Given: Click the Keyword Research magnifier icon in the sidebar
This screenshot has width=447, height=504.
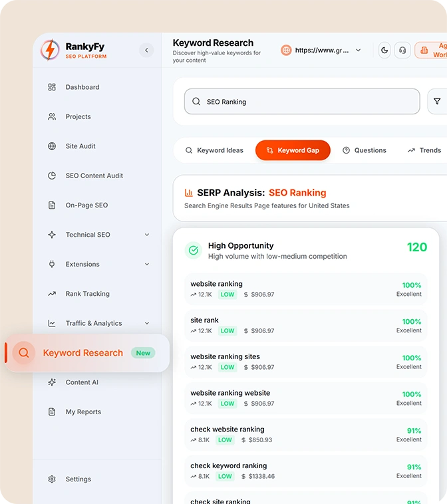Looking at the screenshot, I should [x=24, y=353].
